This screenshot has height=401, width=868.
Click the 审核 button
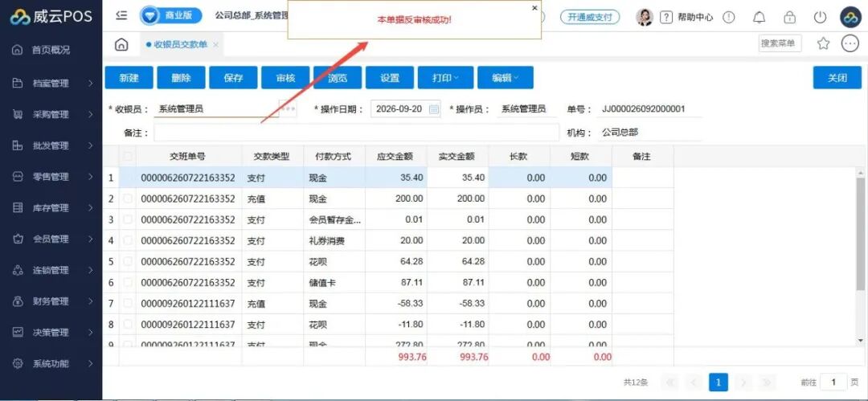tap(285, 78)
